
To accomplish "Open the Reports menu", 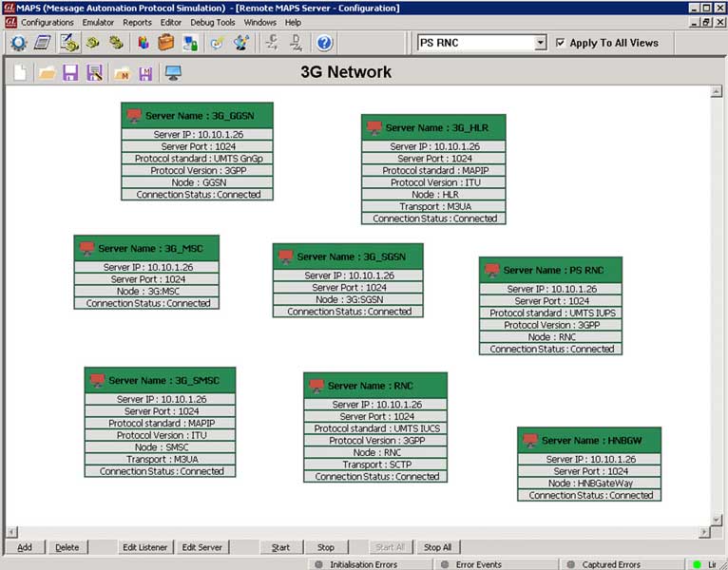I will click(137, 22).
